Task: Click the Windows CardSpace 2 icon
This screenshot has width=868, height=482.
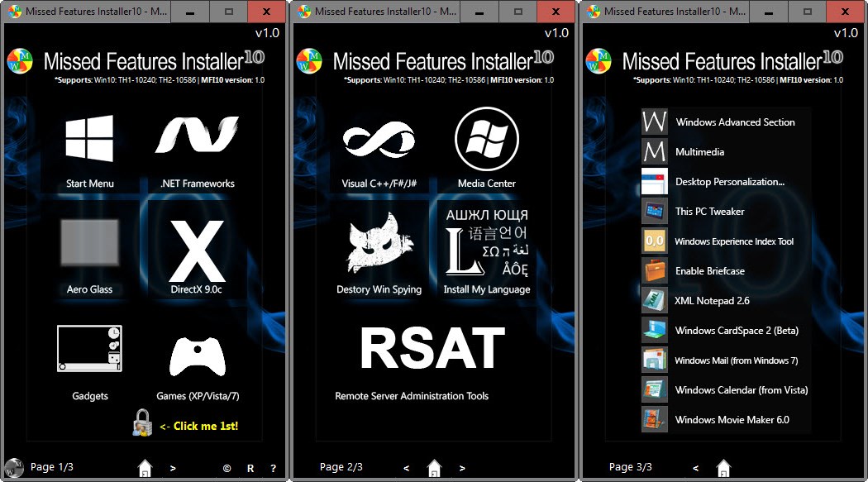Action: point(655,331)
